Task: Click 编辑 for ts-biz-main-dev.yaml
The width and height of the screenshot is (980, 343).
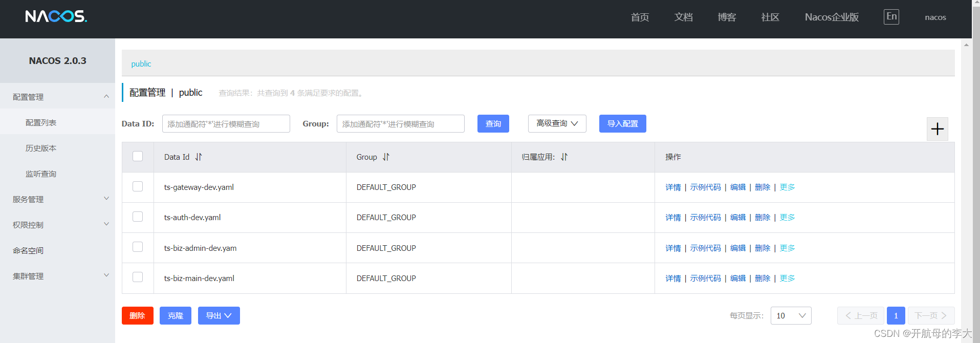Action: [737, 278]
